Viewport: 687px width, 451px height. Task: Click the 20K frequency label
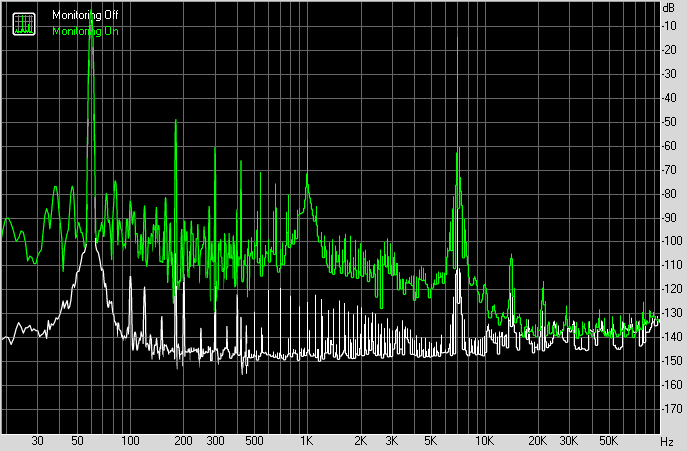tap(537, 440)
